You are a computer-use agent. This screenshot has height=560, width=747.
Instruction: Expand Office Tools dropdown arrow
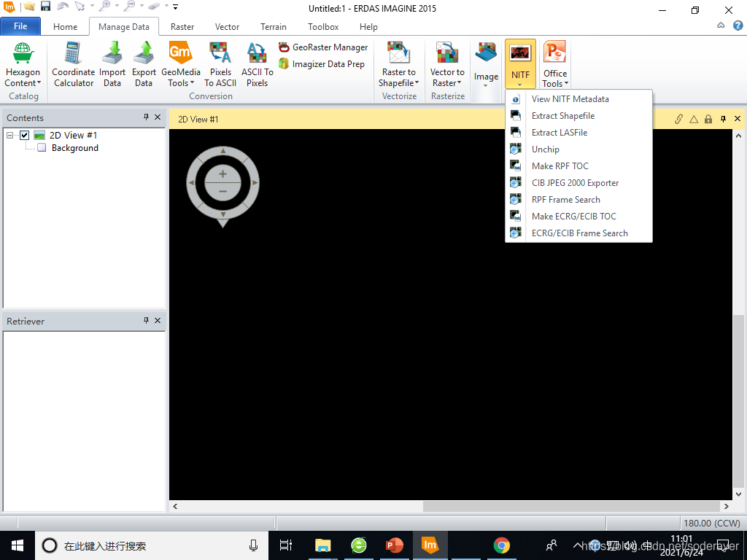(x=566, y=84)
